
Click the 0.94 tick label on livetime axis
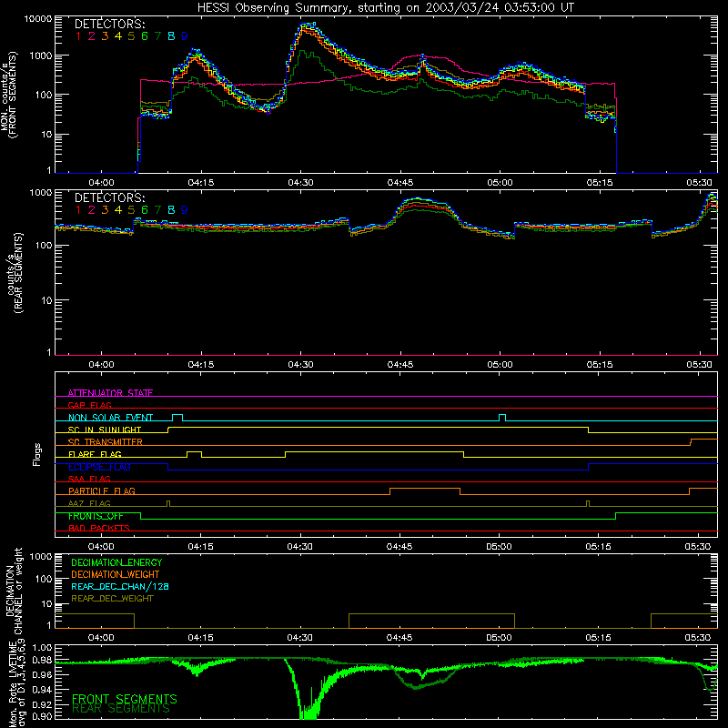point(42,690)
